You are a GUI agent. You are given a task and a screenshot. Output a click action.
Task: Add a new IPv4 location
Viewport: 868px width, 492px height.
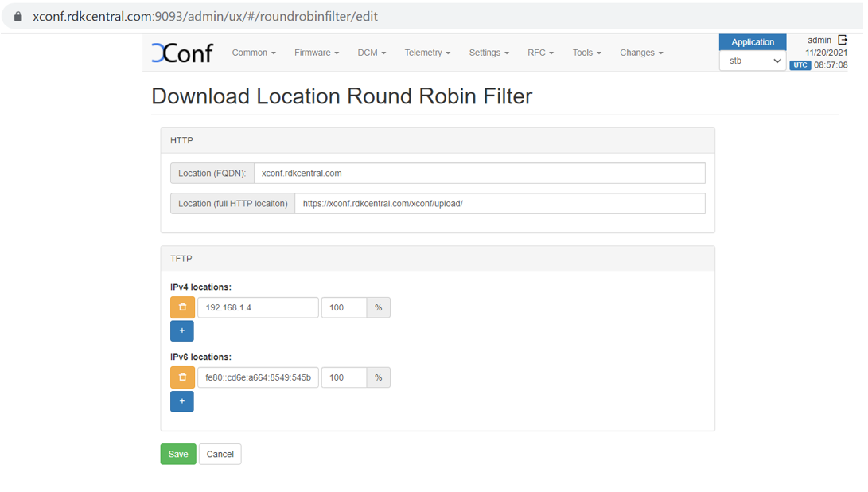coord(182,330)
